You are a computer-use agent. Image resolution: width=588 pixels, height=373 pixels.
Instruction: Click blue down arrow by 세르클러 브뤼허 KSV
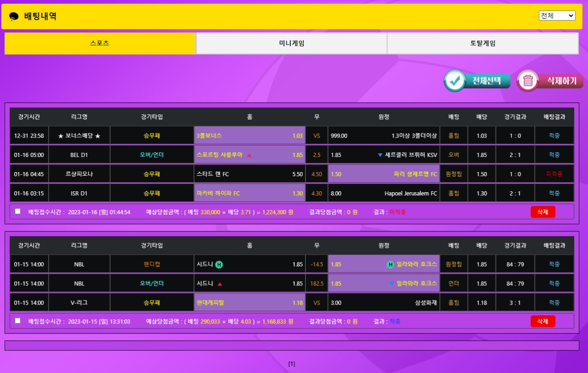tap(380, 155)
